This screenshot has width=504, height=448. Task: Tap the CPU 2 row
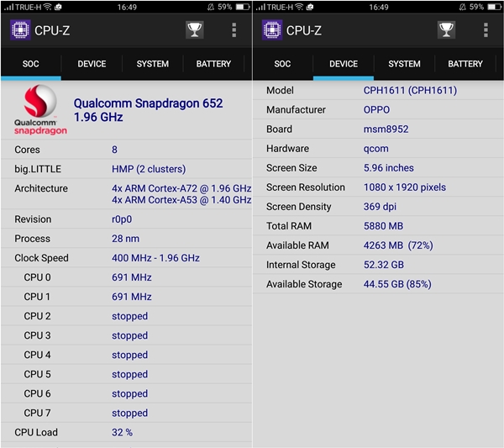pyautogui.click(x=126, y=316)
